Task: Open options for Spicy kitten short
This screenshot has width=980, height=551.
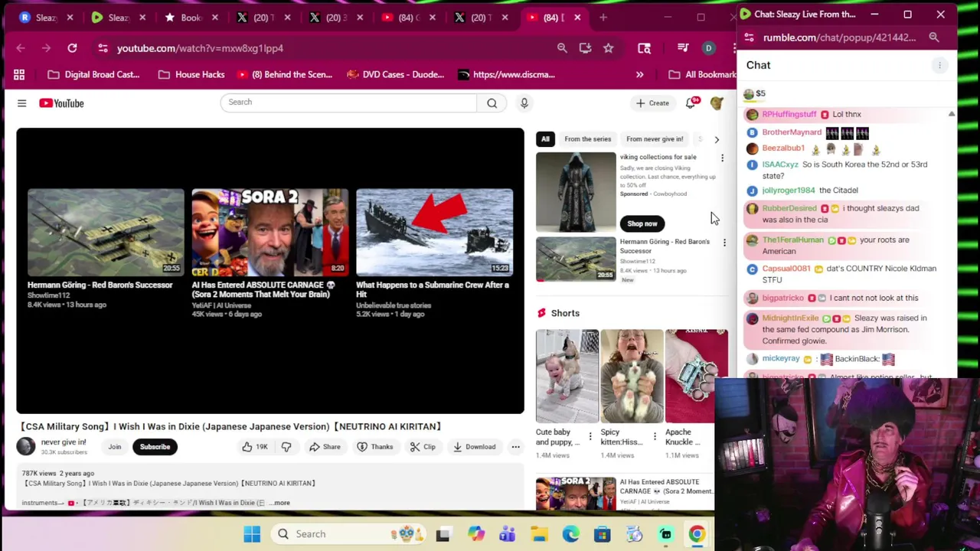Action: pyautogui.click(x=655, y=437)
